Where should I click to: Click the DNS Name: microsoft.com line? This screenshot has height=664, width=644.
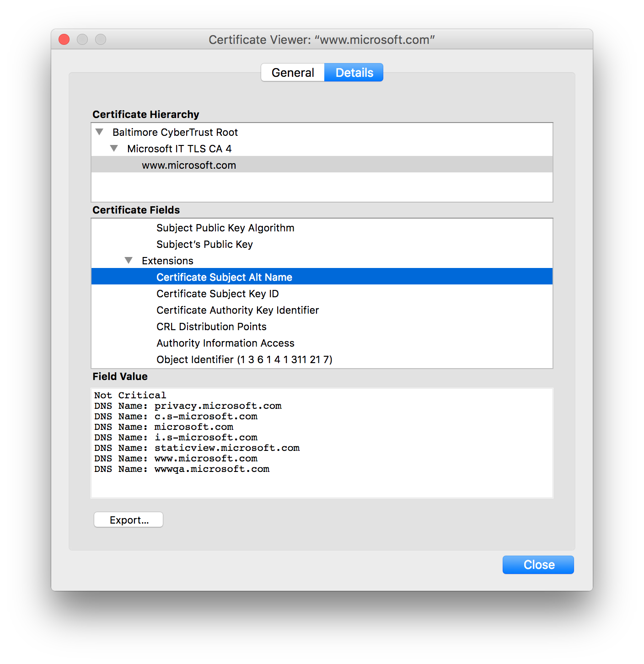[164, 427]
